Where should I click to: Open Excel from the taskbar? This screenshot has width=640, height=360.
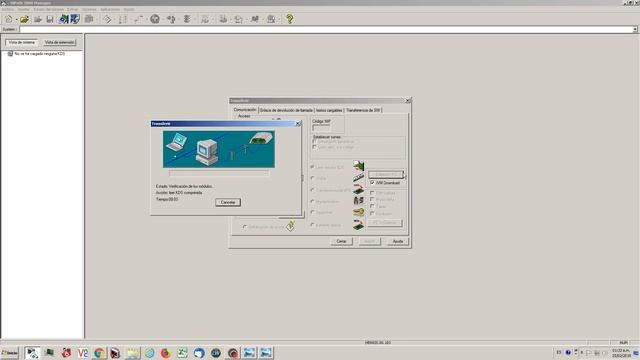point(182,353)
